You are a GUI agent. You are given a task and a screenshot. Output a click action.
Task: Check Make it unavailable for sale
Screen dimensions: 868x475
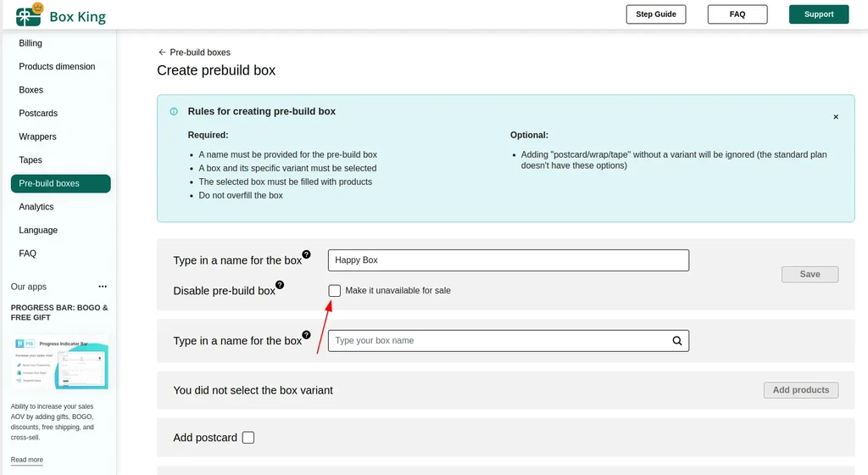click(334, 291)
